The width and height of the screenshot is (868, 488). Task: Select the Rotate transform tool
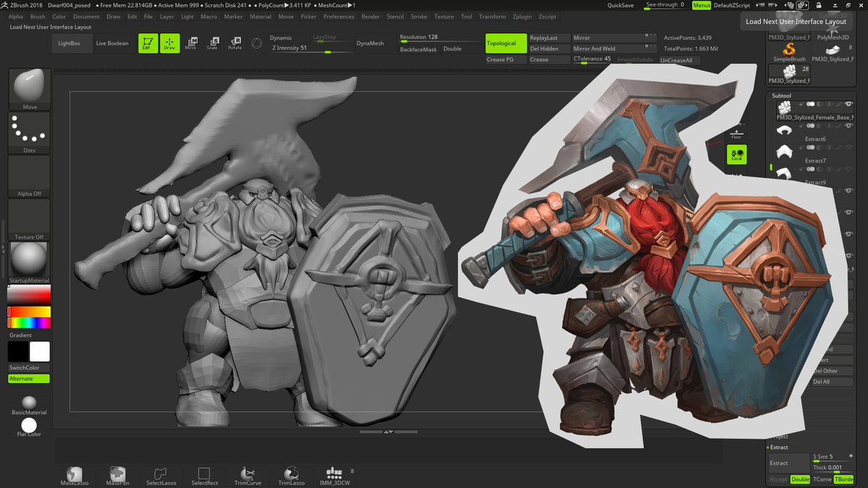coord(235,43)
